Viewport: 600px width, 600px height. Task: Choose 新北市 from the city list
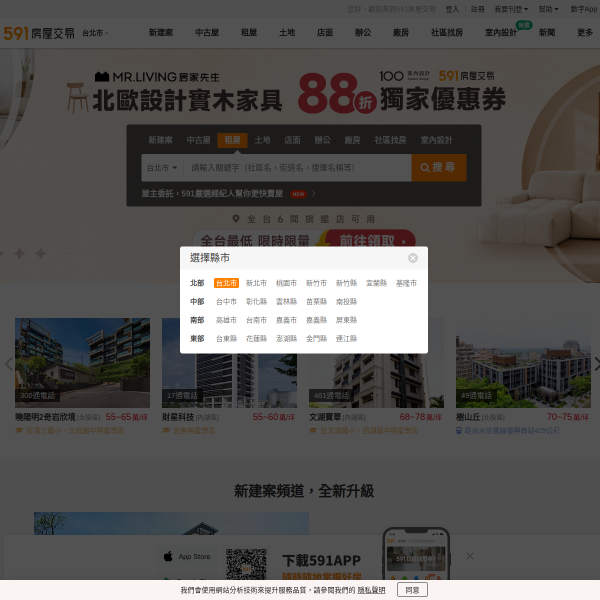pyautogui.click(x=256, y=283)
